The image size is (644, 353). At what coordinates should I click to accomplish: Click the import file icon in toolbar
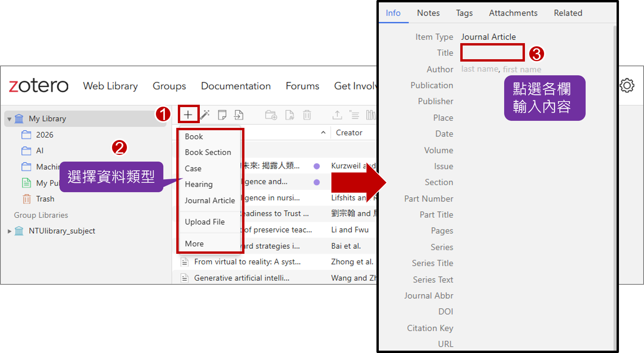click(239, 115)
